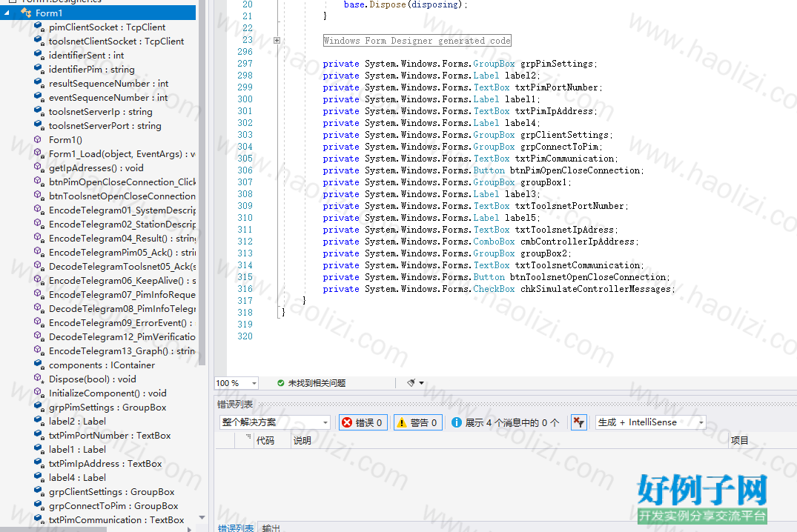Click the toolsnetServerIp field icon

[x=39, y=111]
